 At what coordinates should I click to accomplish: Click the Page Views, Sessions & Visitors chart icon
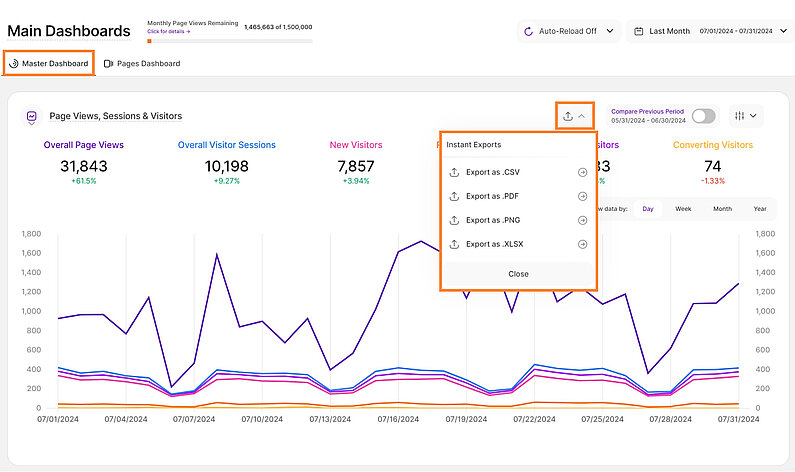point(32,116)
